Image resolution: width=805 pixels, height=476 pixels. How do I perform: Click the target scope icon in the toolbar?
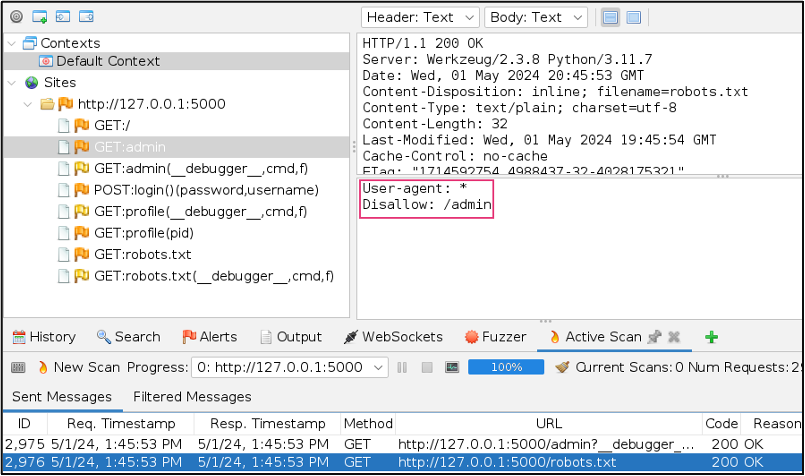[x=16, y=16]
